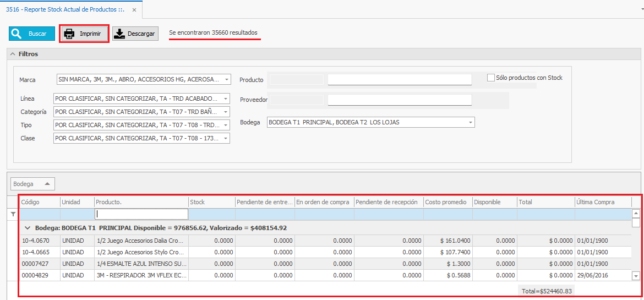Open the Clase dropdown

pos(226,138)
